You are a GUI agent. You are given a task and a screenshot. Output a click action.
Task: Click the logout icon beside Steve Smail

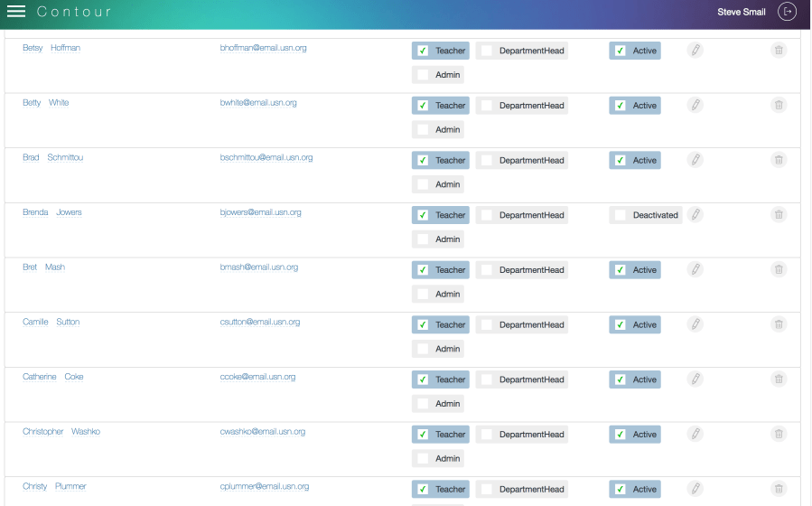[787, 12]
